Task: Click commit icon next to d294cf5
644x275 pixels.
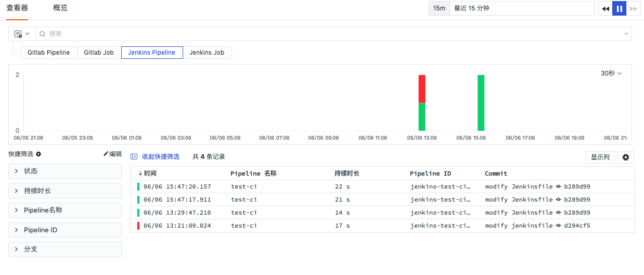Action: (559, 226)
